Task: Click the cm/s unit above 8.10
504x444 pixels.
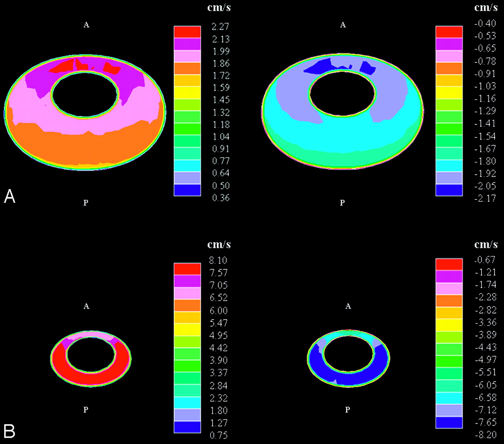Action: [x=219, y=244]
